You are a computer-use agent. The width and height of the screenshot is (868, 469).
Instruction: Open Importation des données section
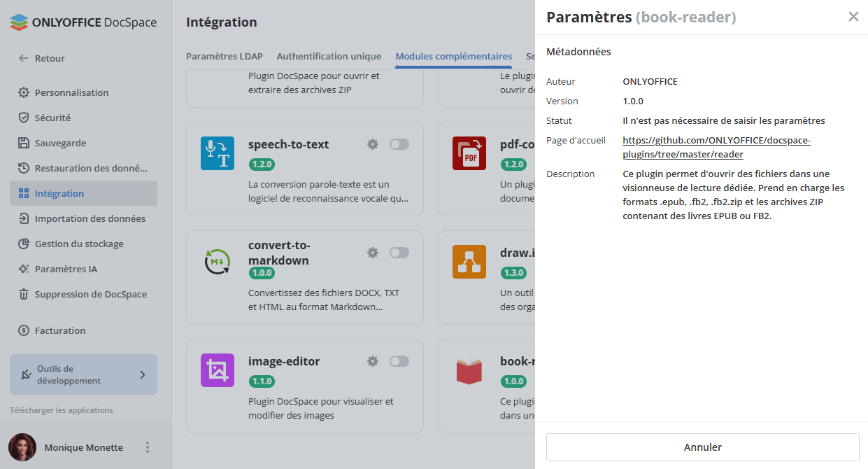83,218
